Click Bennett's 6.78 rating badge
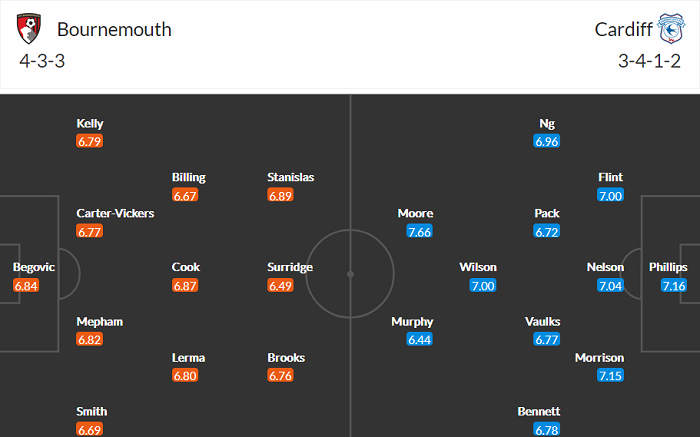This screenshot has height=437, width=700. (546, 430)
